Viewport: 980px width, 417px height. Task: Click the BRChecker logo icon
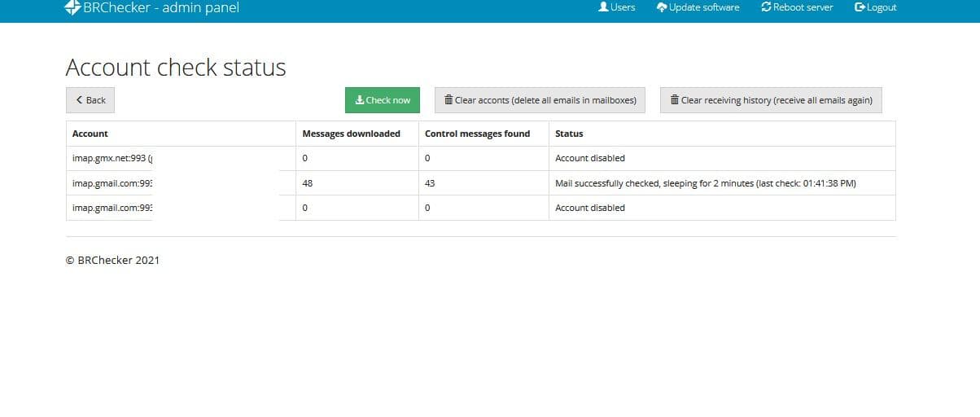72,7
